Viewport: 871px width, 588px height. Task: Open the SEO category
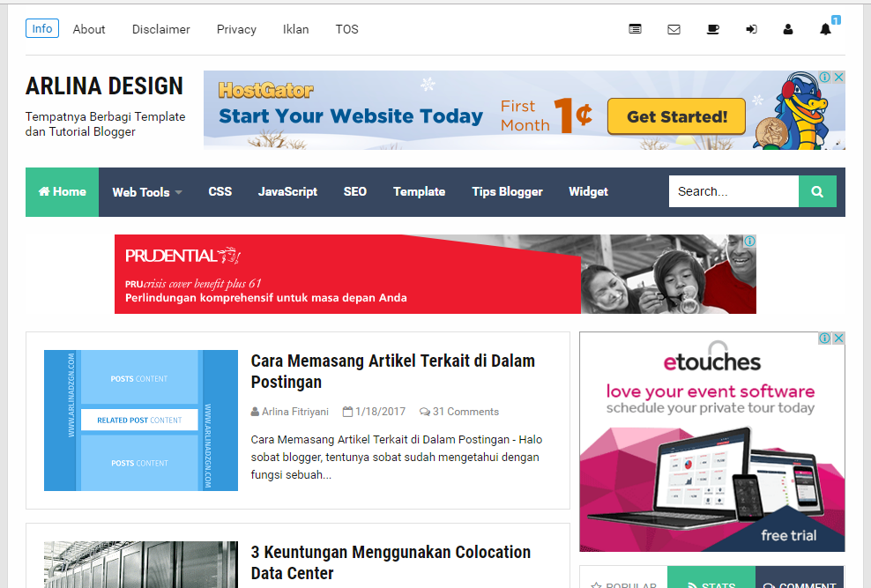355,191
